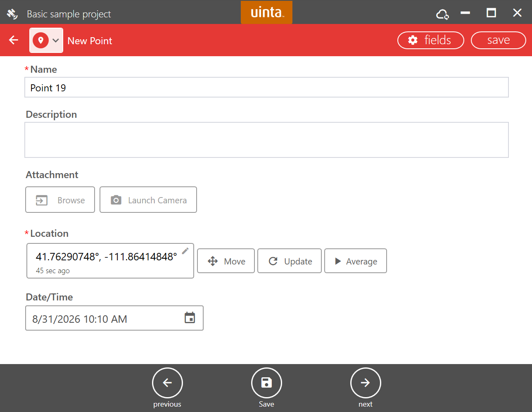
Task: Click the cloud sync icon
Action: (442, 14)
